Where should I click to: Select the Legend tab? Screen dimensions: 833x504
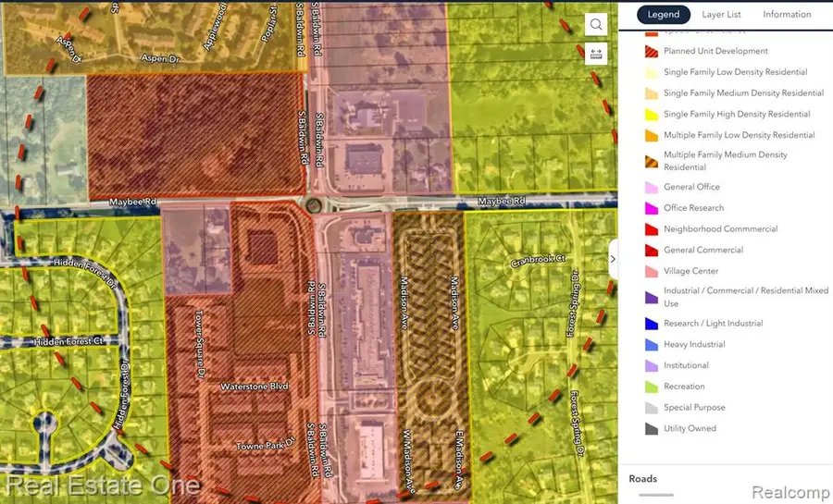[664, 15]
